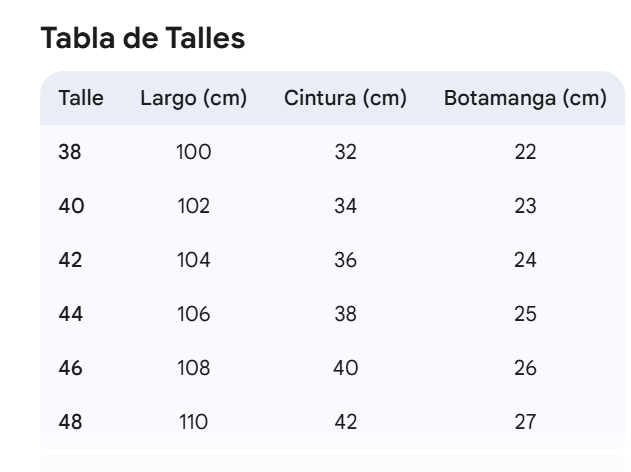
Task: Click size 42 in the Talle column
Action: pos(70,260)
